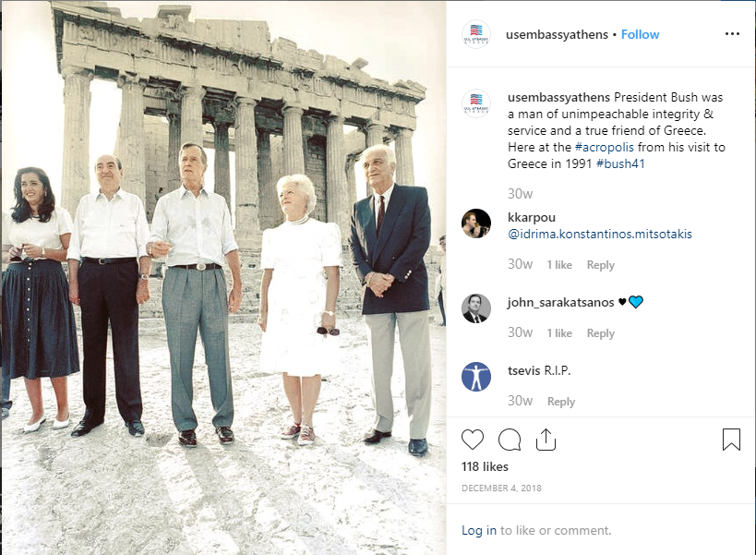Open the #acropolis hashtag
This screenshot has height=555, width=756.
[x=604, y=147]
